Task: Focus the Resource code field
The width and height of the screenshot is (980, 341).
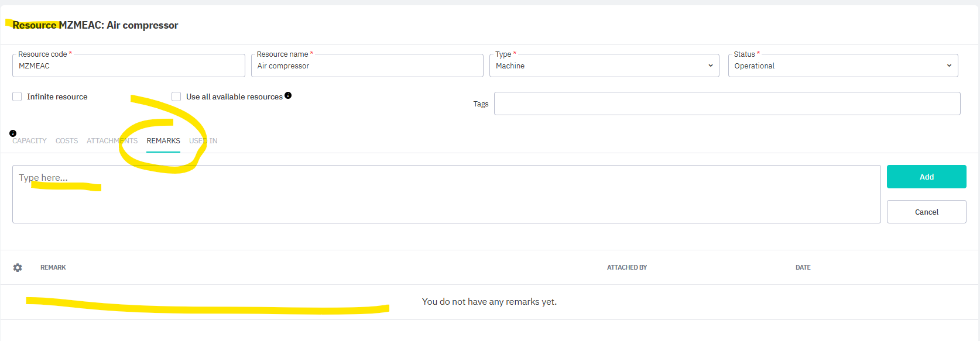Action: [128, 66]
